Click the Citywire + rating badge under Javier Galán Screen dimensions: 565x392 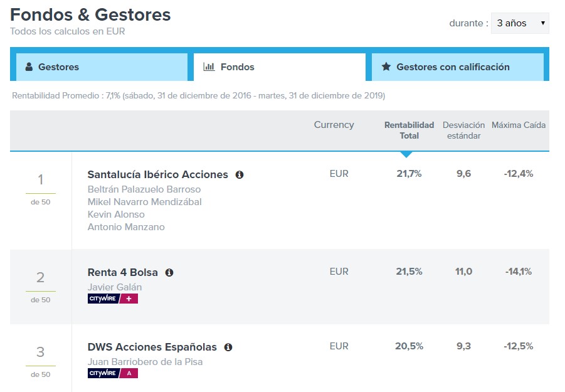point(113,299)
